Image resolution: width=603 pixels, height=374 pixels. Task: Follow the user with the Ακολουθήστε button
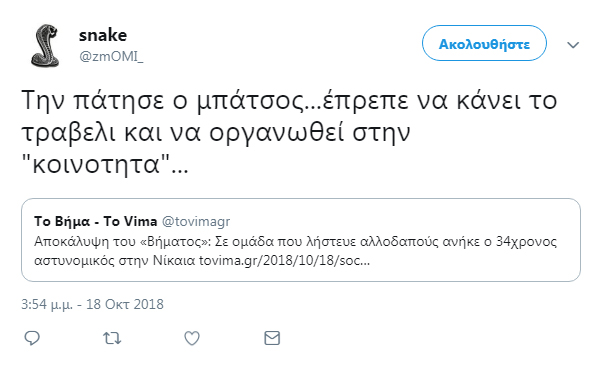click(484, 43)
